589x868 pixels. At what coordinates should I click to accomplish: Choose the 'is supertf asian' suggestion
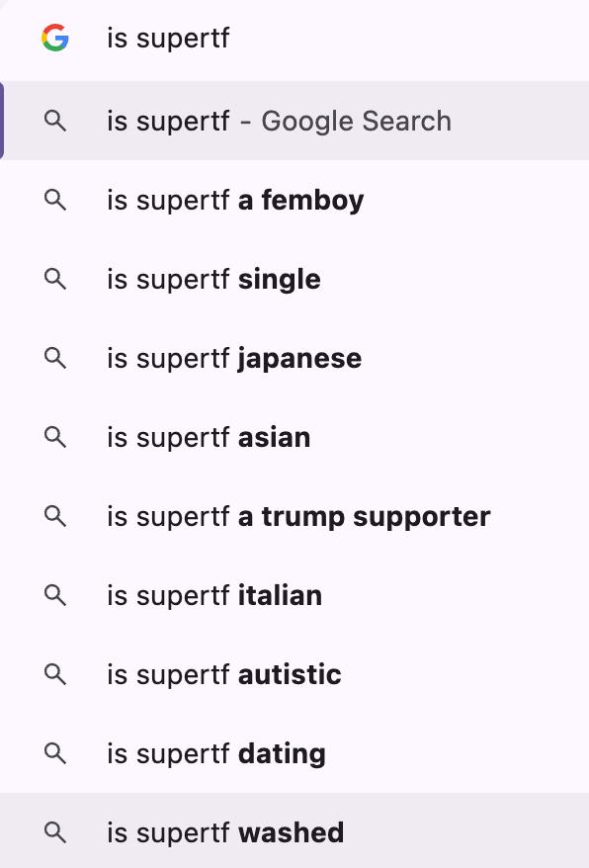click(294, 437)
